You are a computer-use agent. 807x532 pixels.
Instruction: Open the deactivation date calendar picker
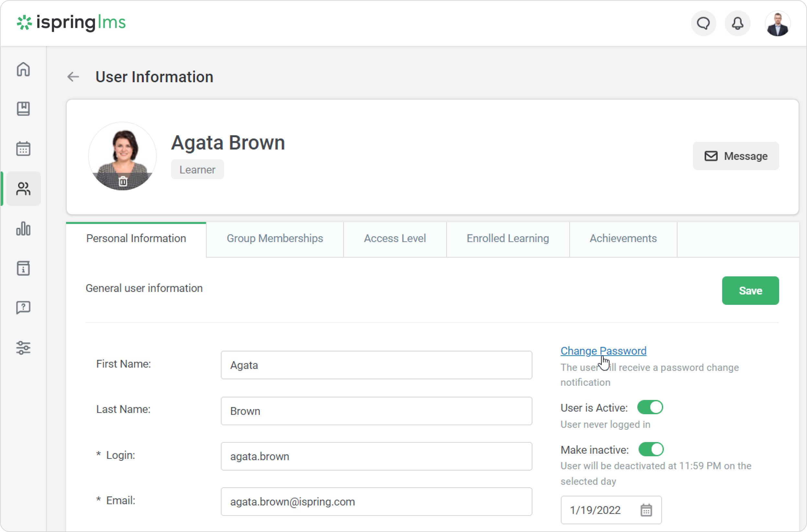(x=646, y=510)
